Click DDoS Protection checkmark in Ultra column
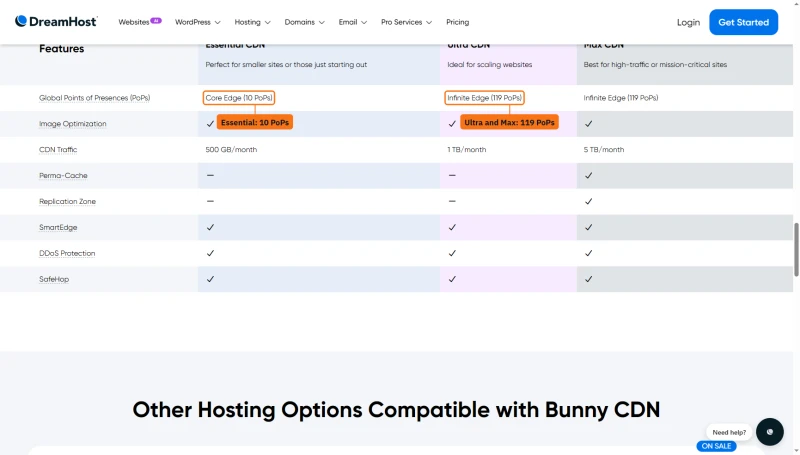800x455 pixels. (x=452, y=253)
